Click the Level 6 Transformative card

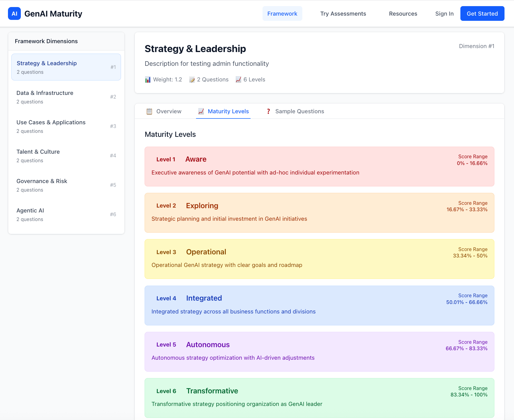point(319,398)
